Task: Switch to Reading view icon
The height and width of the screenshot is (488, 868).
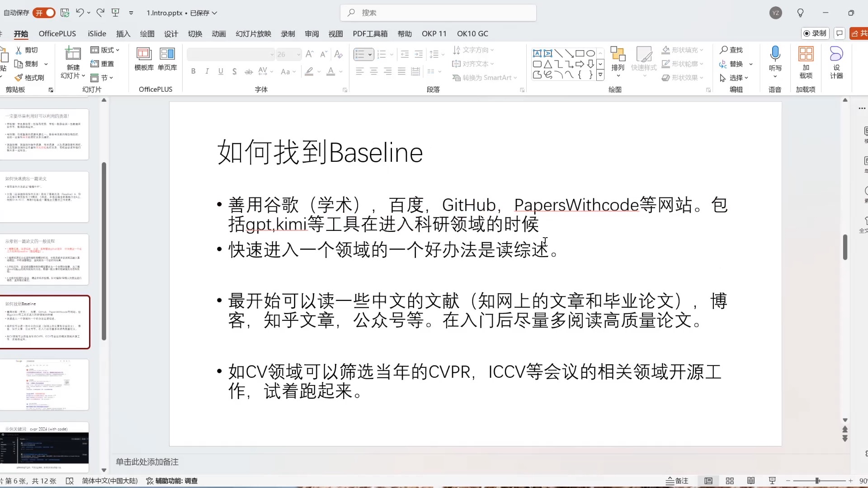Action: click(751, 481)
